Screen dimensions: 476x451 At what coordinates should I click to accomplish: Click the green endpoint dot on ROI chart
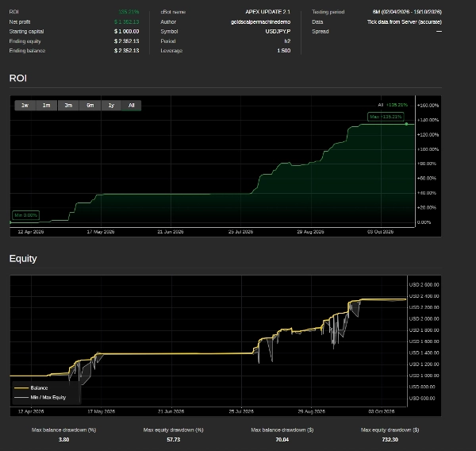tap(406, 124)
